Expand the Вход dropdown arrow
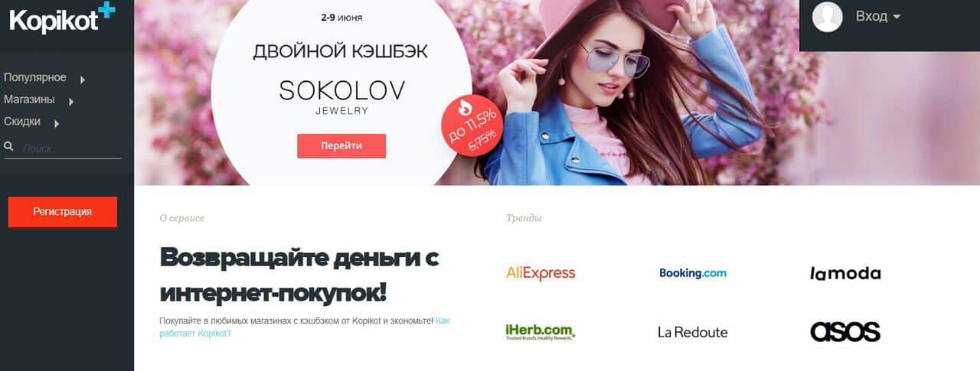This screenshot has width=980, height=371. click(x=897, y=17)
